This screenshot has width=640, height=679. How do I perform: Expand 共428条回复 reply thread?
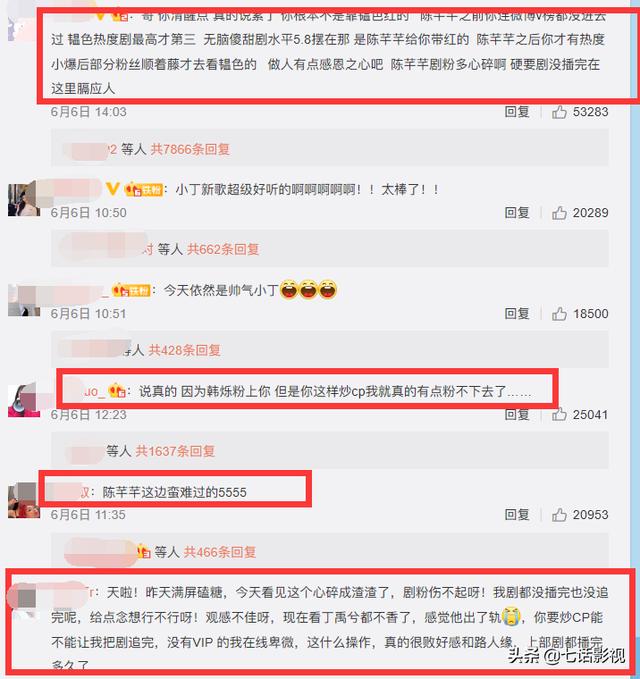pos(184,350)
